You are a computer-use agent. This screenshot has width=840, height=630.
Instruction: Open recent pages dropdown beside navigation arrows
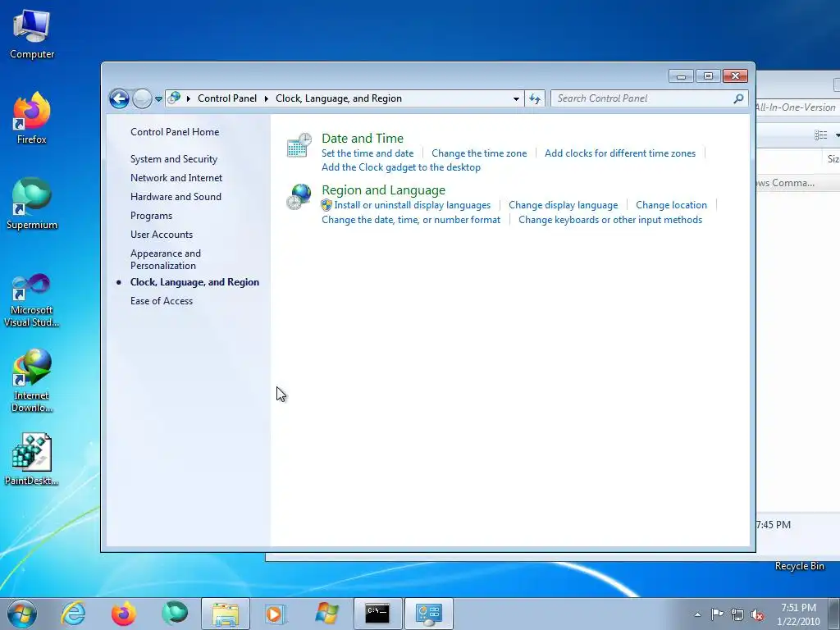(158, 99)
